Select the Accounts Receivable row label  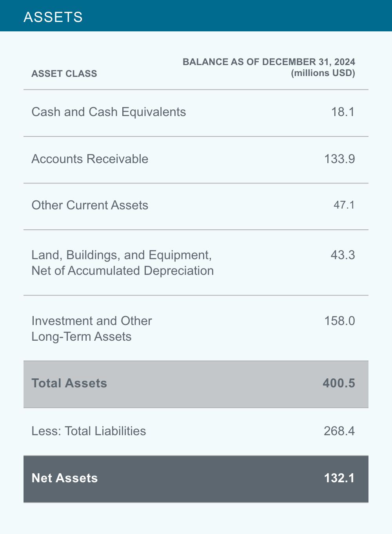click(90, 159)
